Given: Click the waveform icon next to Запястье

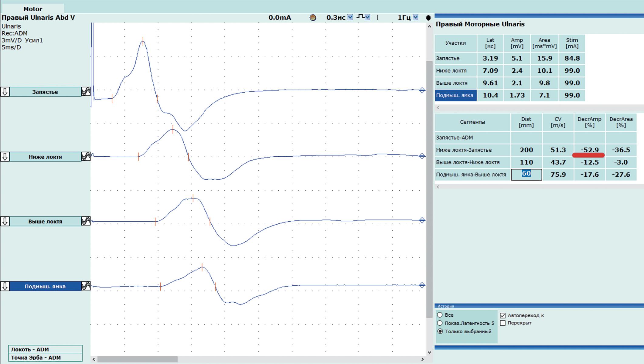Looking at the screenshot, I should 86,92.
